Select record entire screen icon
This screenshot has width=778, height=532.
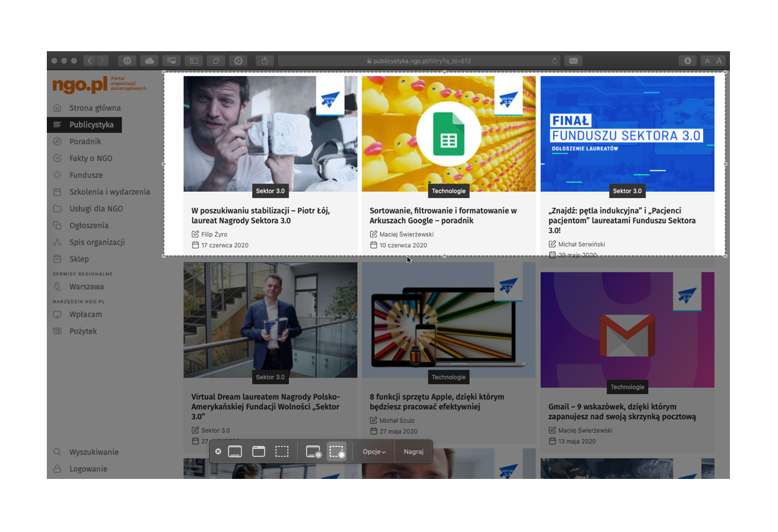[313, 451]
